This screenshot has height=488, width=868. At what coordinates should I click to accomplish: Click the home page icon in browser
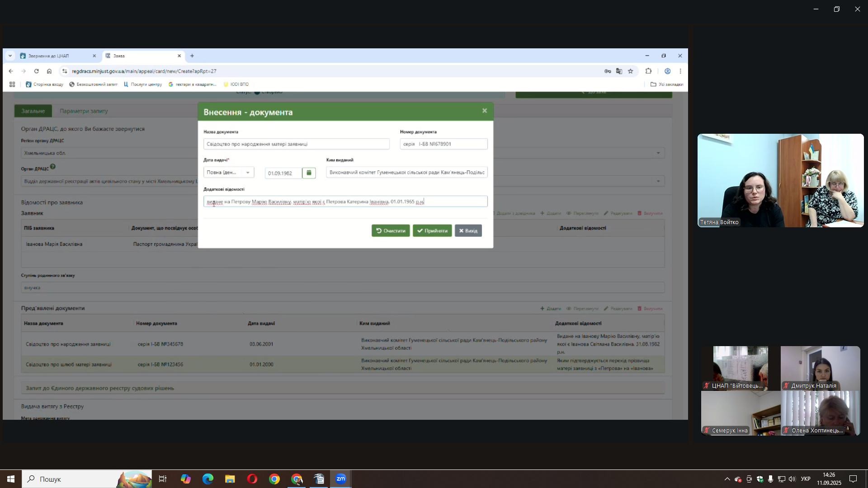point(49,71)
